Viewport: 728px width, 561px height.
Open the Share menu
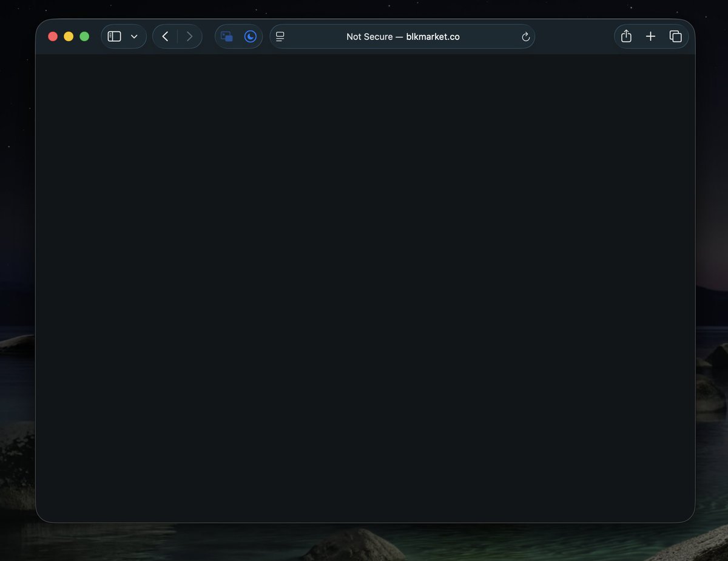627,36
